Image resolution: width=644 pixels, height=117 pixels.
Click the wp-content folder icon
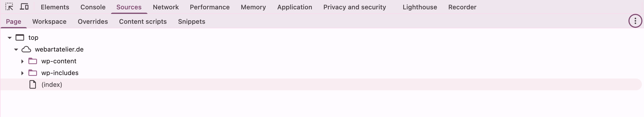(33, 61)
